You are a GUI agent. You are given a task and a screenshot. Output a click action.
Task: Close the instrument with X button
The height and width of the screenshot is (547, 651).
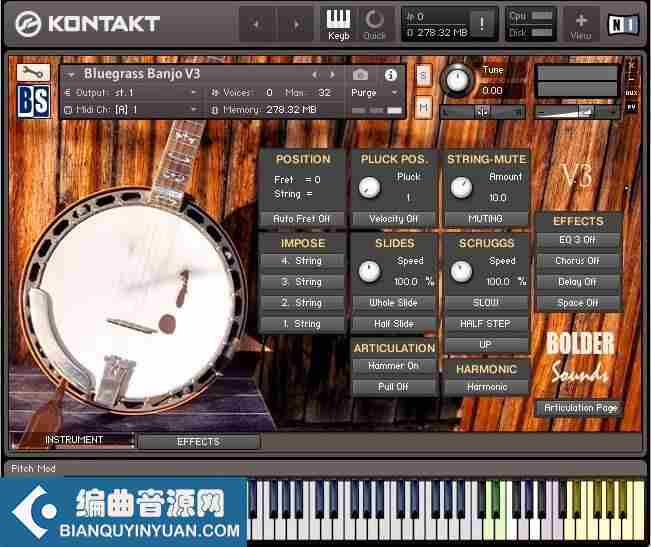coord(631,66)
